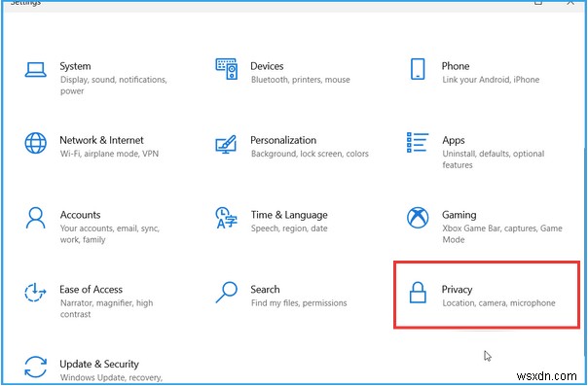Choose the Gaming heading
This screenshot has height=386, width=588.
pos(459,215)
